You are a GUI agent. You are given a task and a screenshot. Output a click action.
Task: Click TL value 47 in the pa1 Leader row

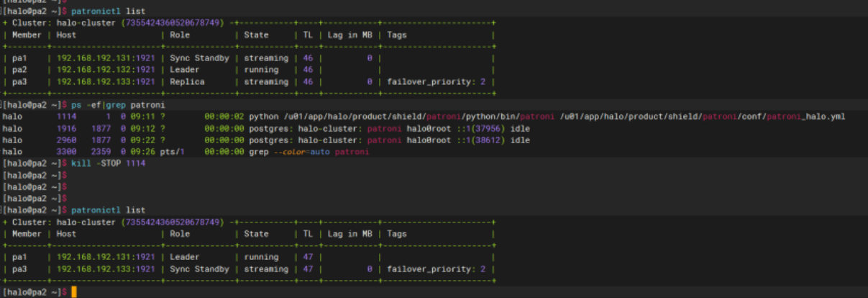308,256
